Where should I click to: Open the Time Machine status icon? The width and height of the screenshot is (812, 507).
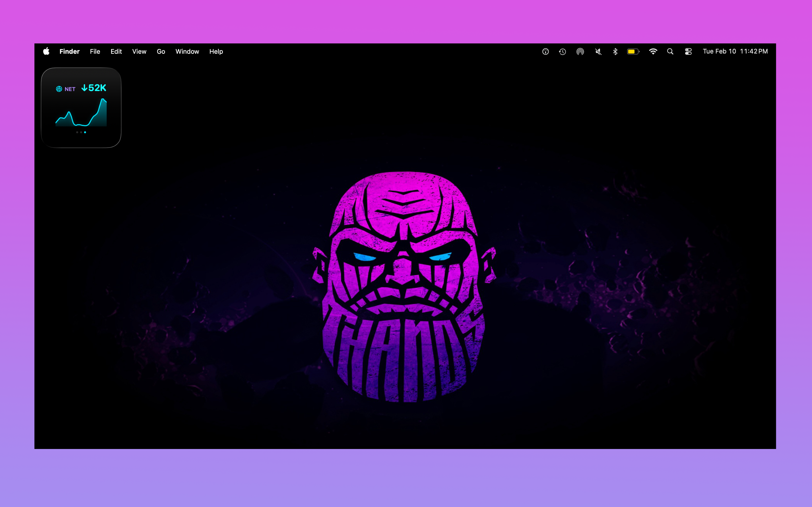(562, 51)
